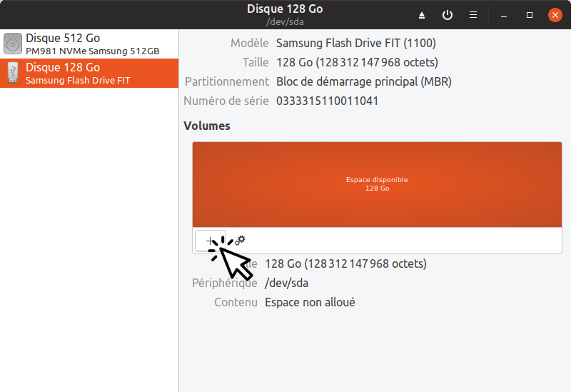Create a partition with the plus button
Screen dimensions: 571x392
[210, 241]
